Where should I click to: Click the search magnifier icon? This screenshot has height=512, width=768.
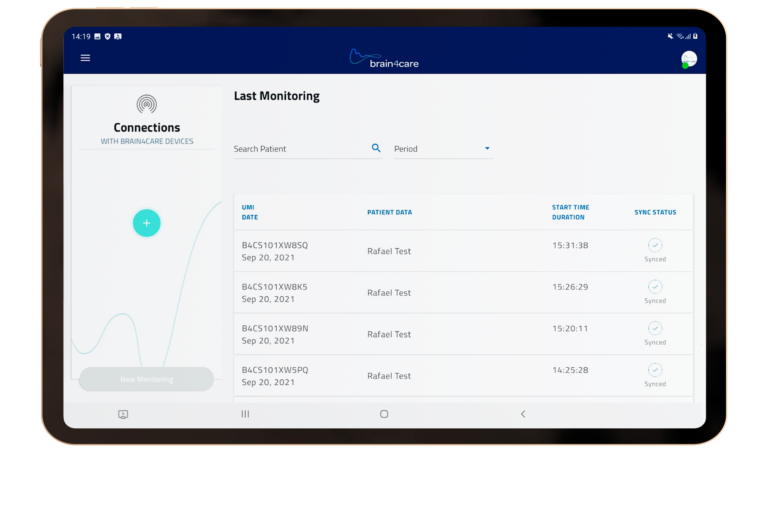coord(376,148)
